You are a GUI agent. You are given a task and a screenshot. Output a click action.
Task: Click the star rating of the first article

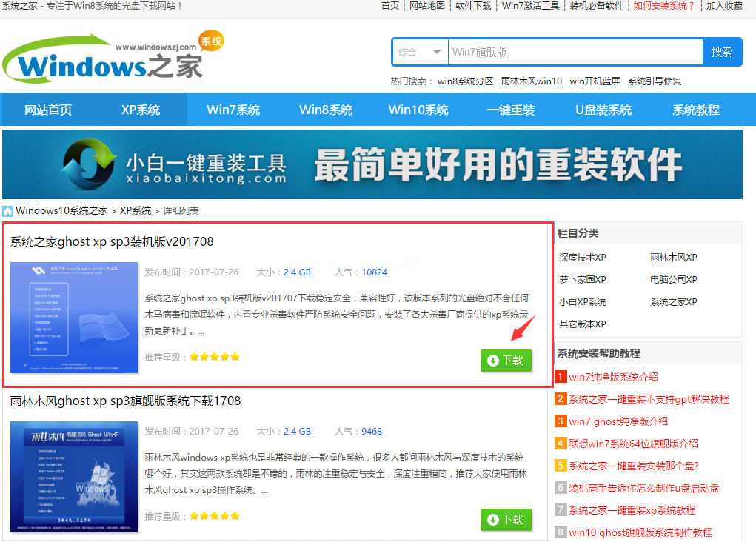(214, 356)
